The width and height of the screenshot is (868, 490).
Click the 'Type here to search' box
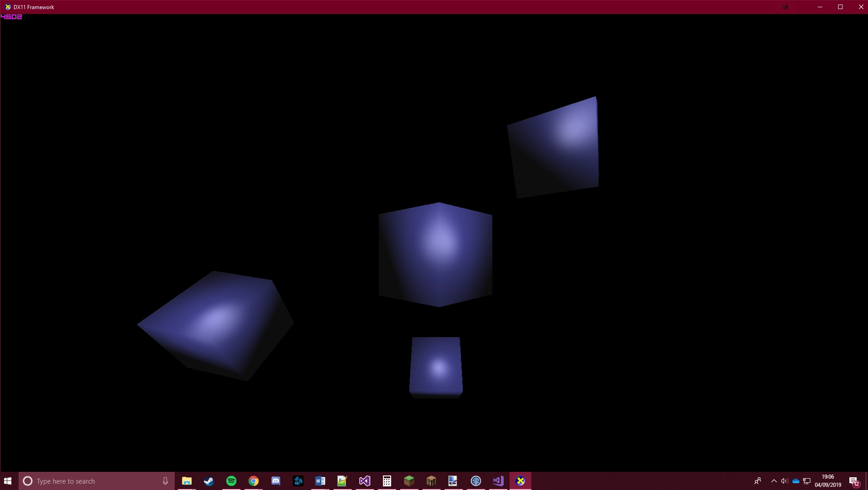point(97,481)
